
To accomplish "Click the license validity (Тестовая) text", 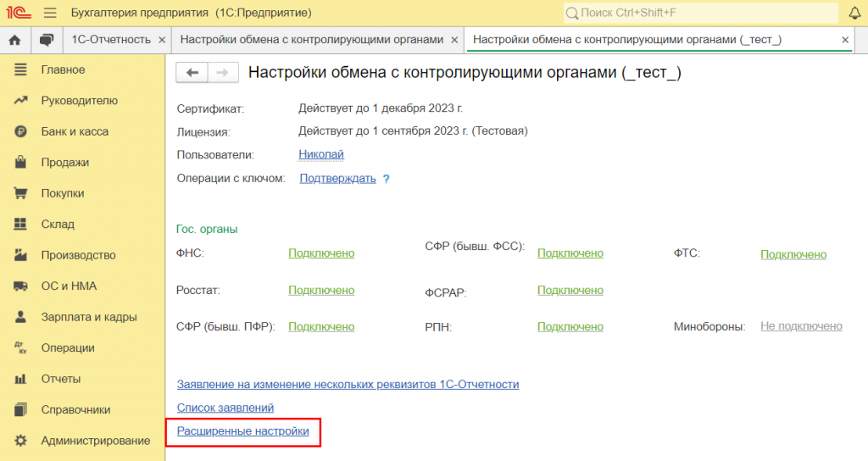I will point(413,131).
